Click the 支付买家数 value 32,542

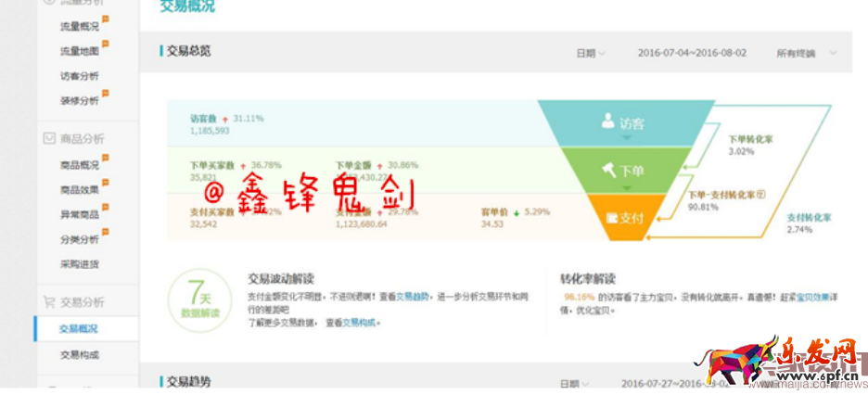[203, 224]
